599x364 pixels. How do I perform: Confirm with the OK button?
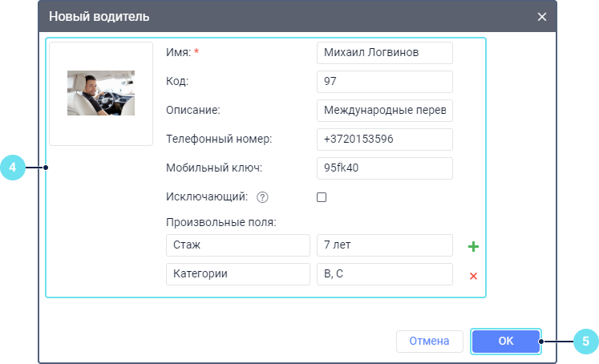click(x=506, y=341)
